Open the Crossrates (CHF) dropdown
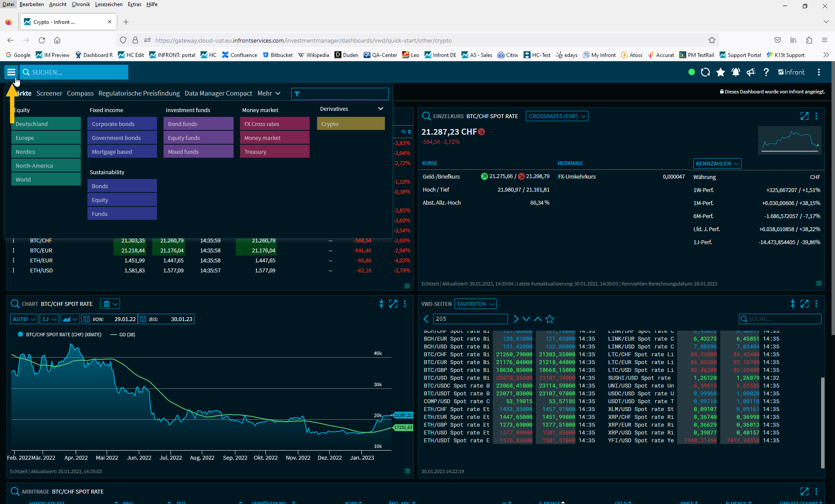 pyautogui.click(x=557, y=116)
